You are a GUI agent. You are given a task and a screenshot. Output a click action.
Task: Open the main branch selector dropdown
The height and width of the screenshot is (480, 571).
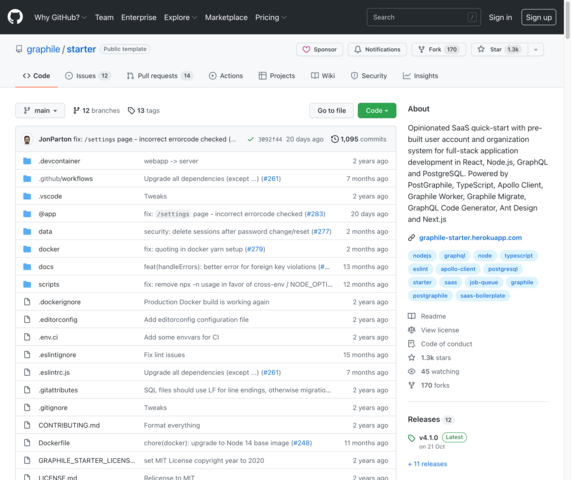click(40, 110)
